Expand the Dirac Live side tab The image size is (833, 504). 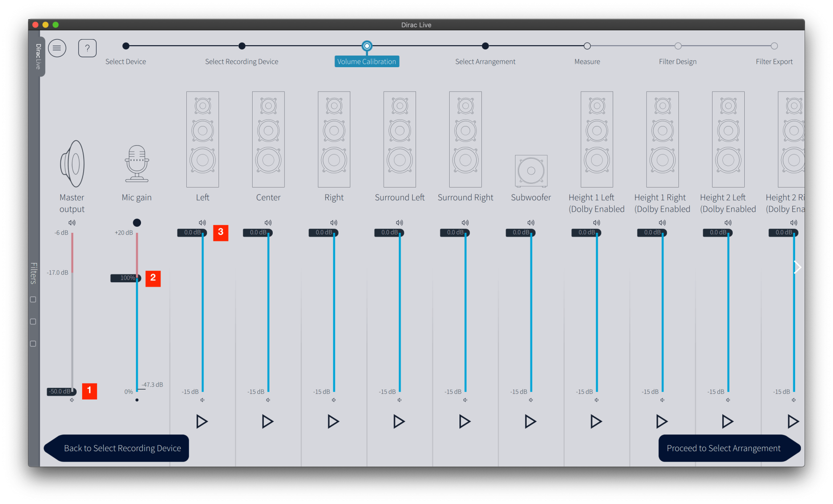38,56
